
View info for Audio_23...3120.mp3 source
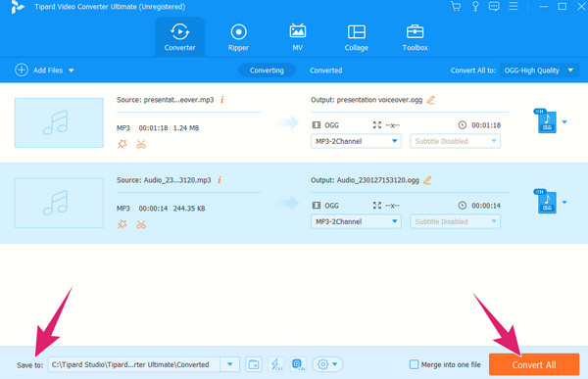pyautogui.click(x=220, y=180)
